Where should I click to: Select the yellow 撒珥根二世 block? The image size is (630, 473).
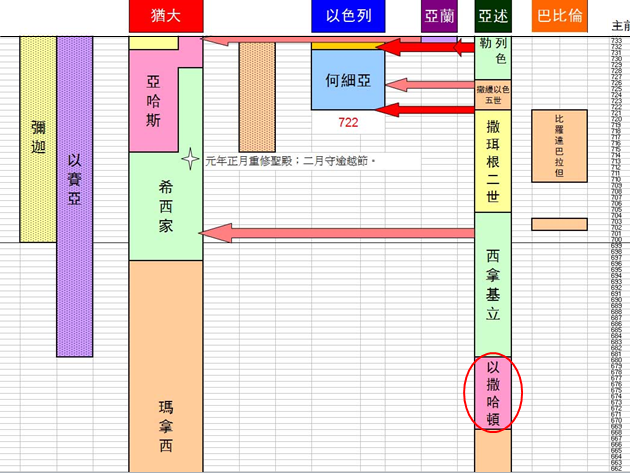pyautogui.click(x=493, y=161)
